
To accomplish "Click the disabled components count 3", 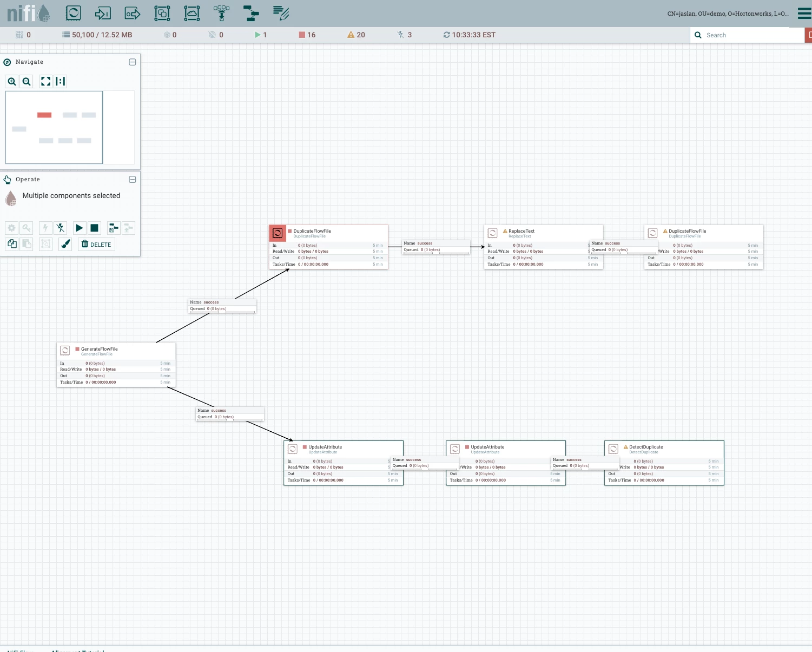I will (x=405, y=35).
